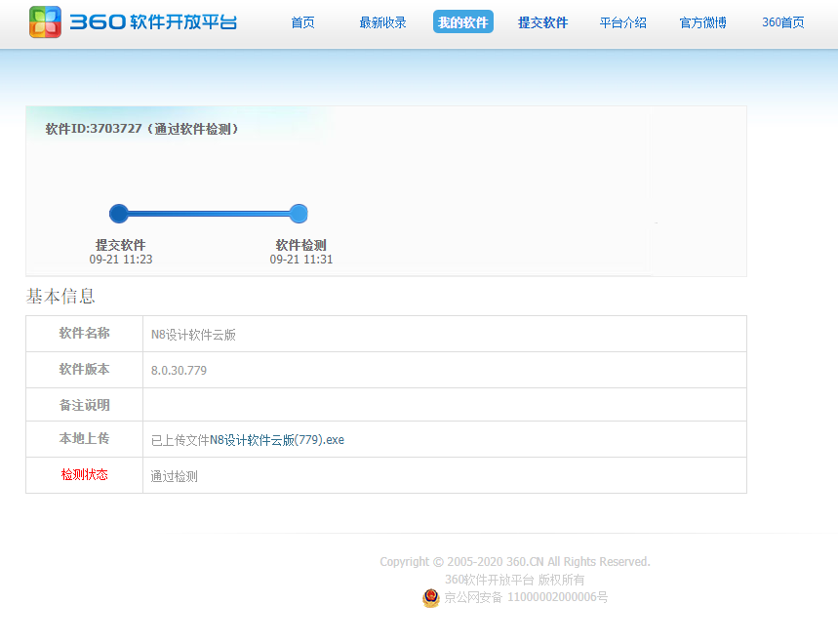Click the police badge icon in footer
Image resolution: width=838 pixels, height=644 pixels.
pyautogui.click(x=431, y=598)
